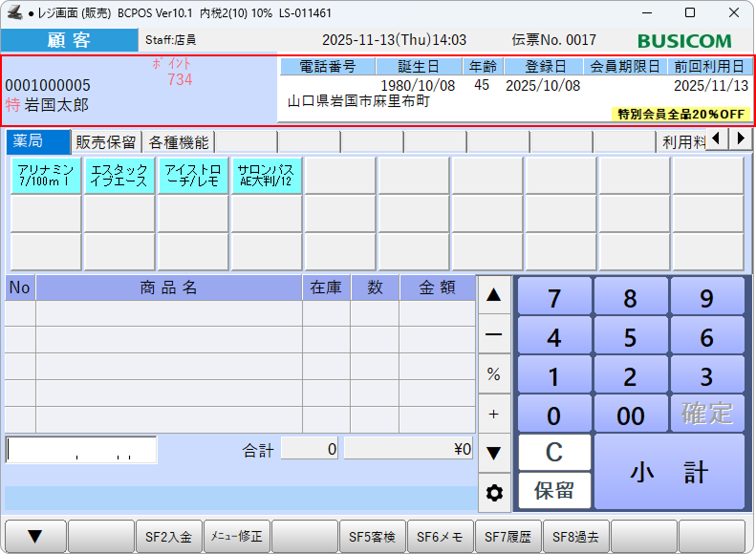Add アリナミン 7/100ml product
This screenshot has height=554, width=756.
[46, 176]
